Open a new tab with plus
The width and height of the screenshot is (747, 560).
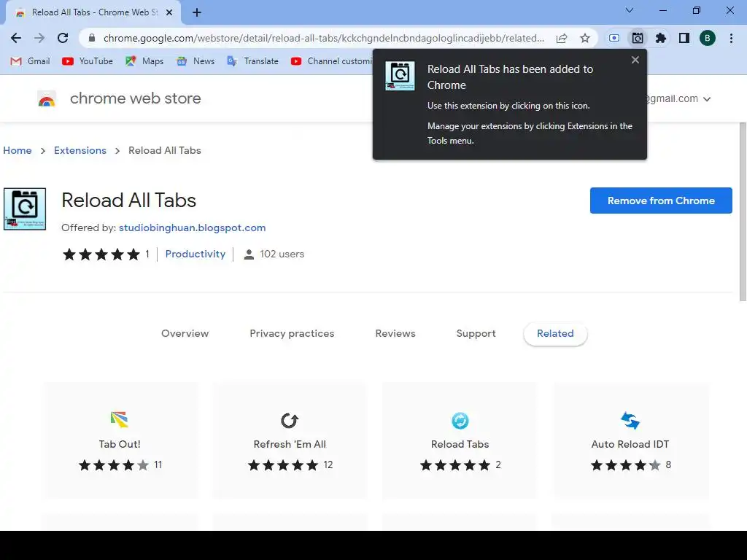pyautogui.click(x=197, y=13)
